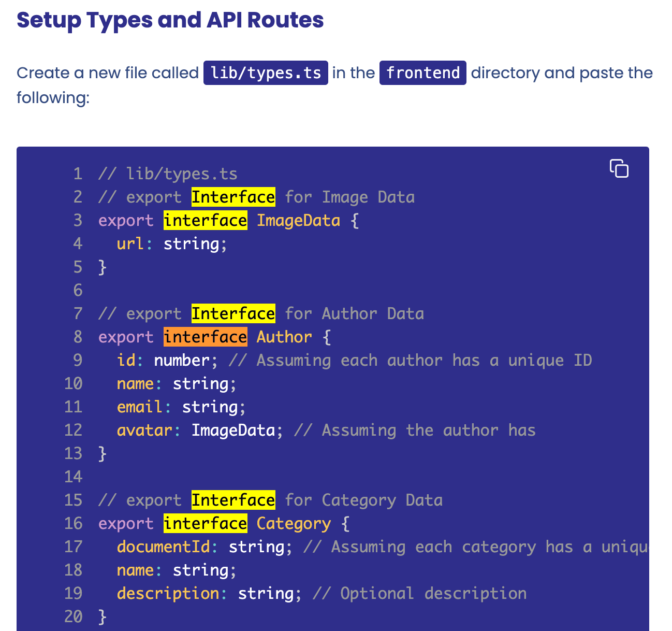The height and width of the screenshot is (631, 672).
Task: Click the copy code icon
Action: click(x=619, y=168)
